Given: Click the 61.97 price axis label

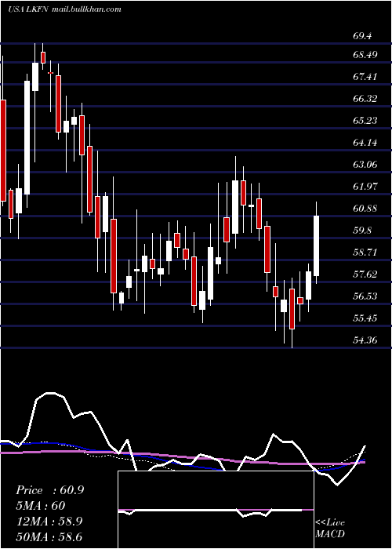Looking at the screenshot, I should tap(365, 187).
